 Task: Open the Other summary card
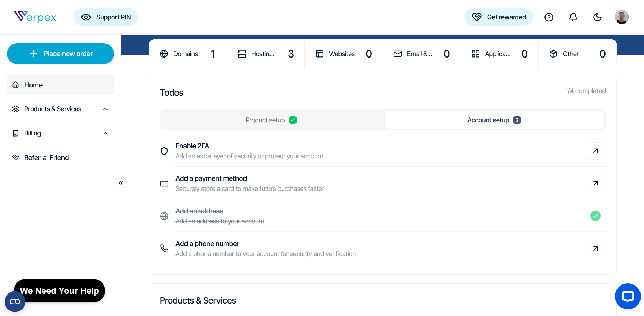tap(577, 54)
